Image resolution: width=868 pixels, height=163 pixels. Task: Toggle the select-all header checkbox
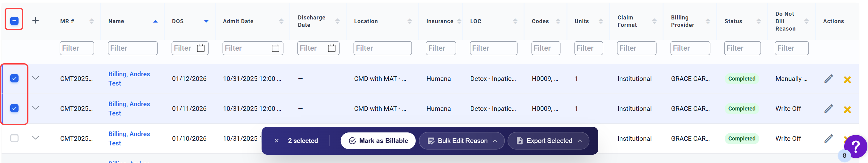(14, 21)
